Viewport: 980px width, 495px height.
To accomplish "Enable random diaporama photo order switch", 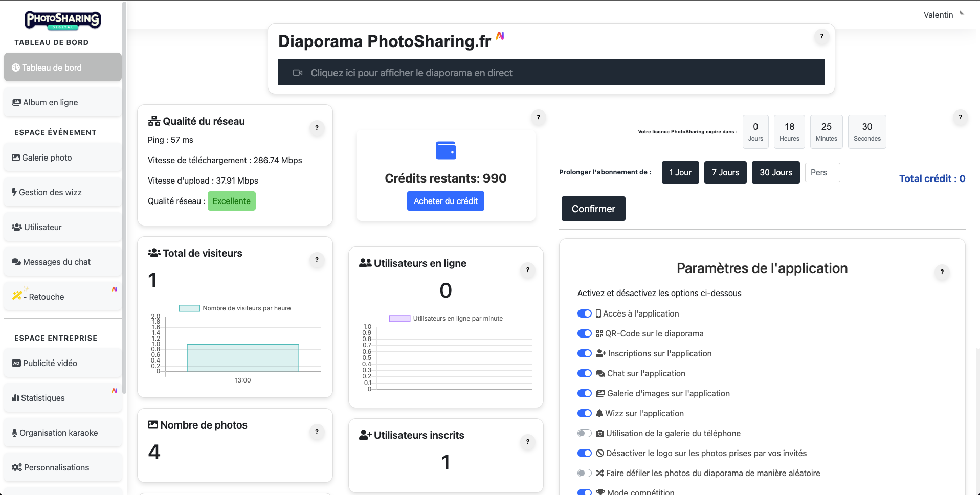I will (x=585, y=473).
